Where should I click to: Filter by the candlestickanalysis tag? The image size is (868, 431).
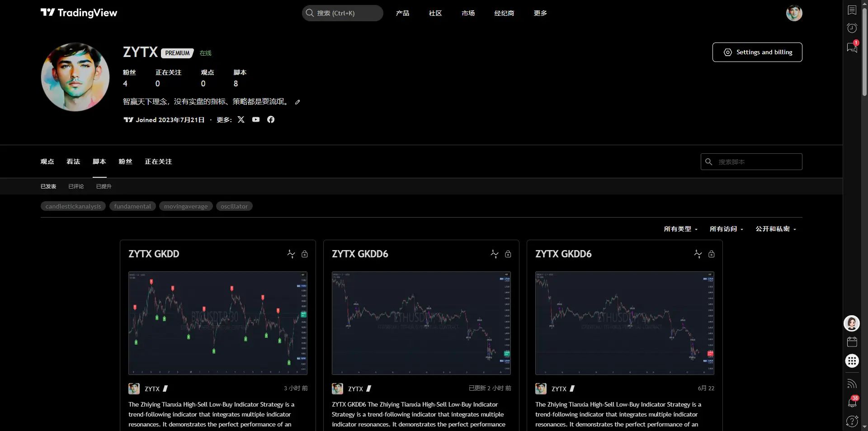[73, 206]
